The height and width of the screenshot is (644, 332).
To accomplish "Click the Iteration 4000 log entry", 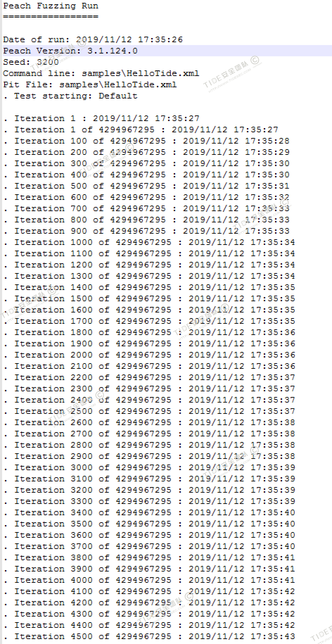I will [x=149, y=580].
